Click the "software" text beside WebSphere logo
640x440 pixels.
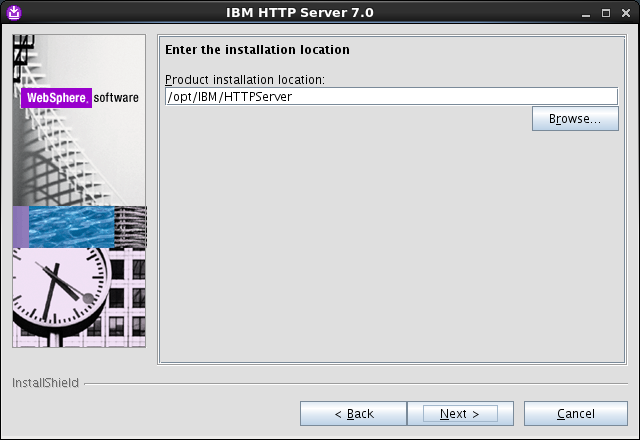point(116,98)
